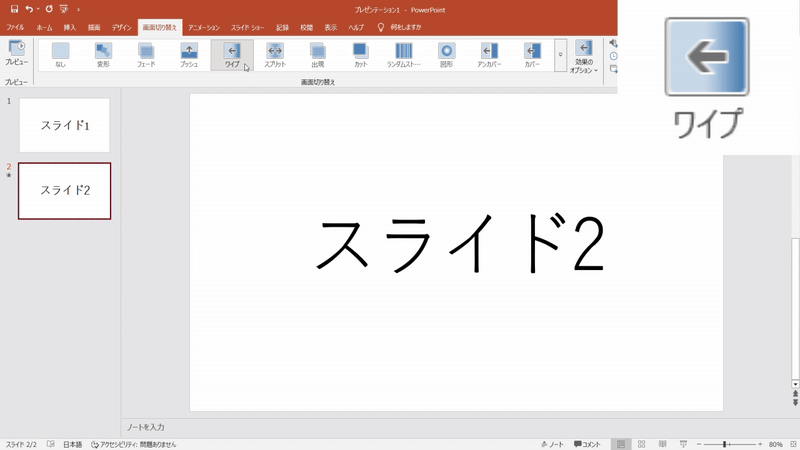Click the zoom out minus button
Image resolution: width=800 pixels, height=450 pixels.
pos(699,444)
